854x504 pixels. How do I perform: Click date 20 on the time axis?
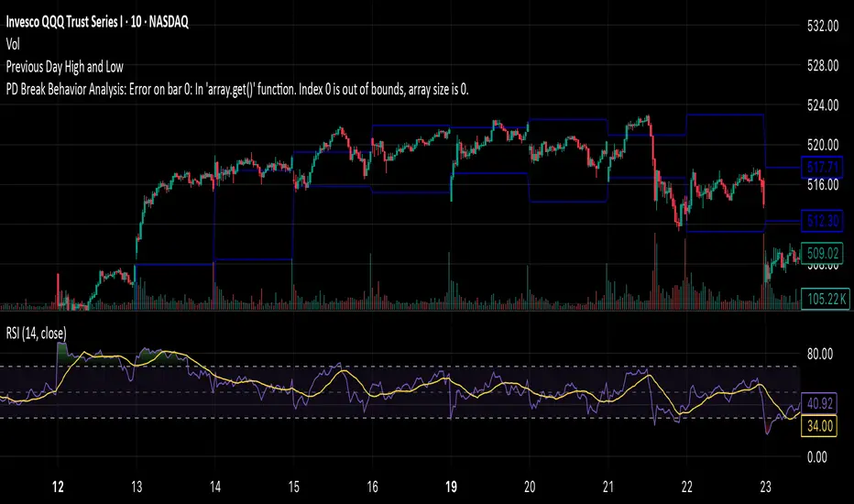pos(530,487)
